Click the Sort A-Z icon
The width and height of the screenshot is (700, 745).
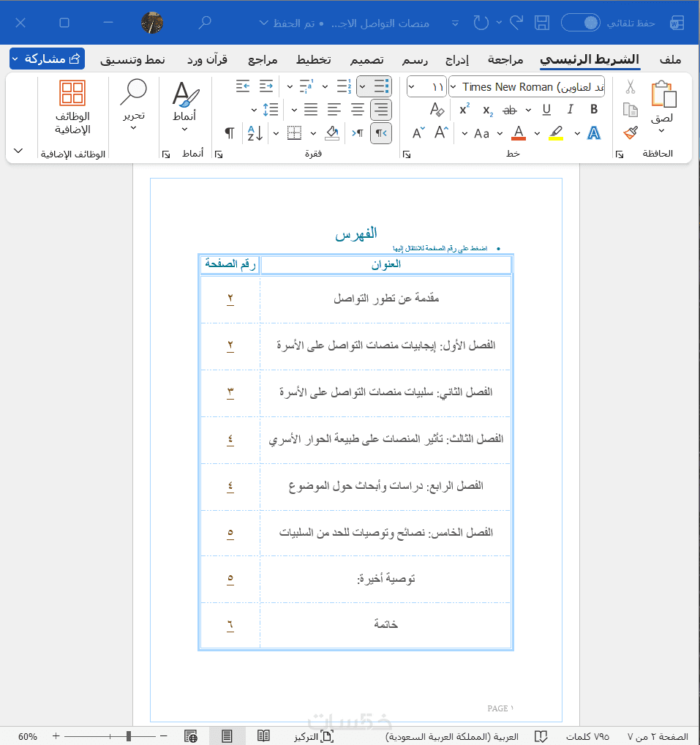[255, 133]
